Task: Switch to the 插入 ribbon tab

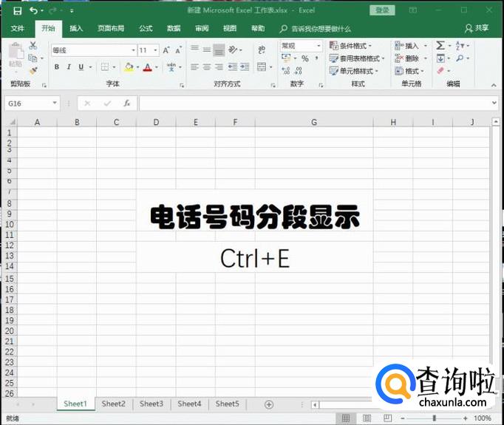Action: point(76,29)
